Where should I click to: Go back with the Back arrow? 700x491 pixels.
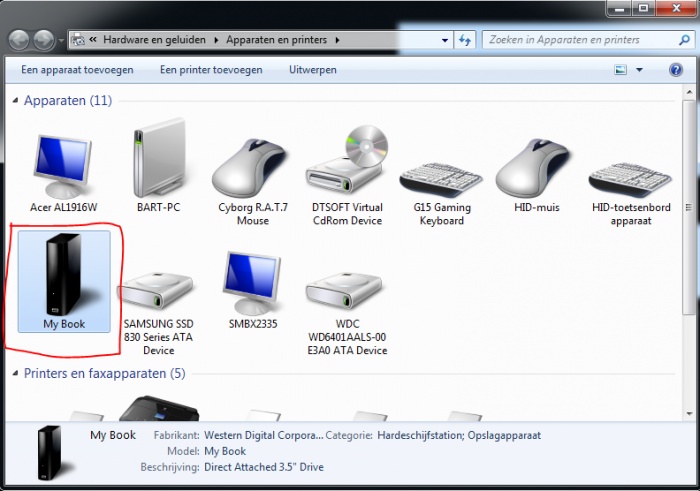point(19,40)
